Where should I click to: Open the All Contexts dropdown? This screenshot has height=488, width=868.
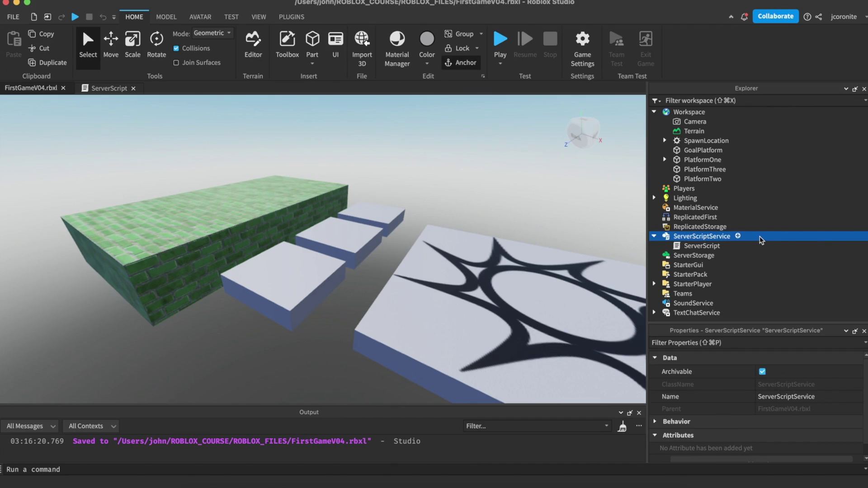click(91, 426)
